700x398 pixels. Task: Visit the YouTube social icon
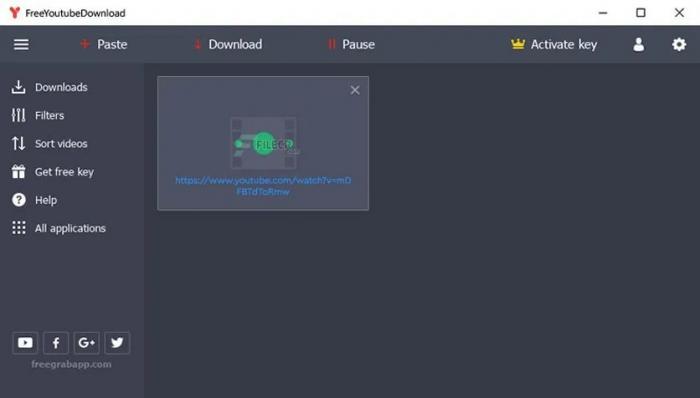(25, 343)
